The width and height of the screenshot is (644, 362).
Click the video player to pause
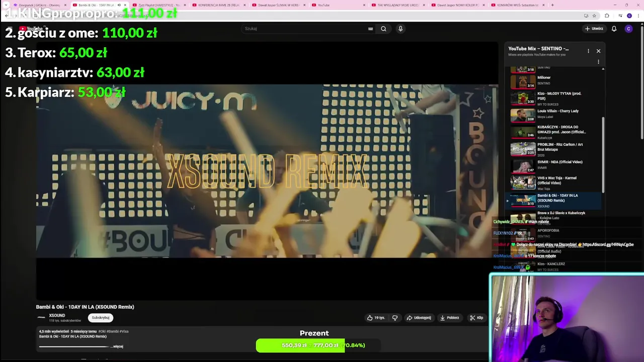click(x=267, y=171)
